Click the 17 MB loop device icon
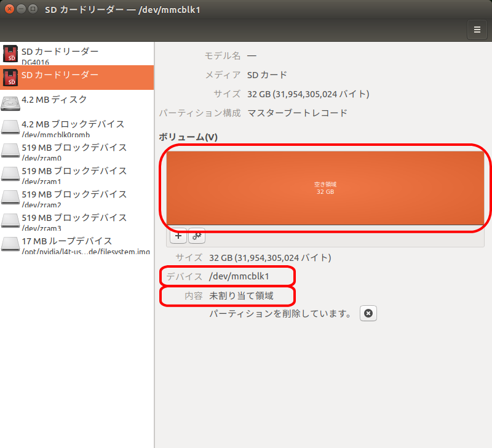This screenshot has width=492, height=448. (x=10, y=244)
